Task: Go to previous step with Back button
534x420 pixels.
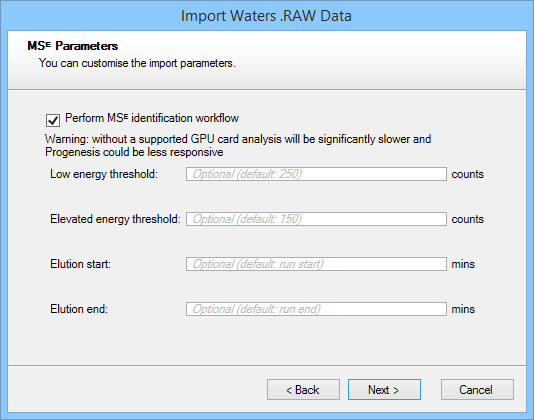Action: click(x=303, y=389)
